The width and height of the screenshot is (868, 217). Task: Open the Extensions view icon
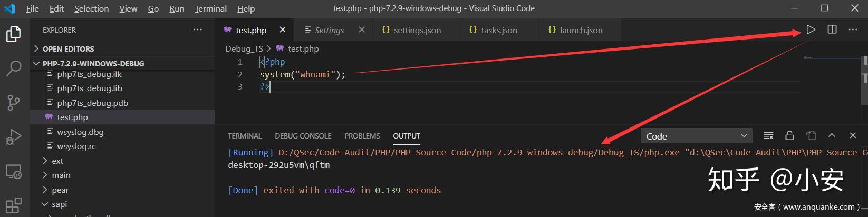coord(14,205)
